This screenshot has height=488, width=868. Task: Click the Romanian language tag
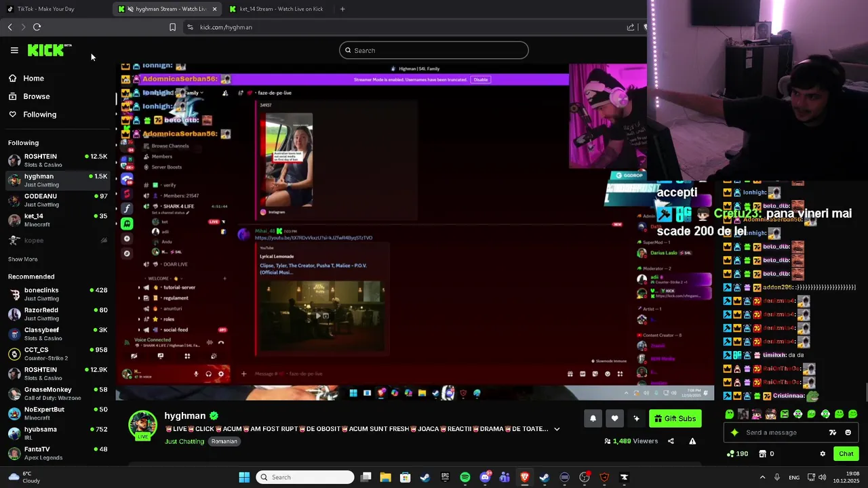224,441
